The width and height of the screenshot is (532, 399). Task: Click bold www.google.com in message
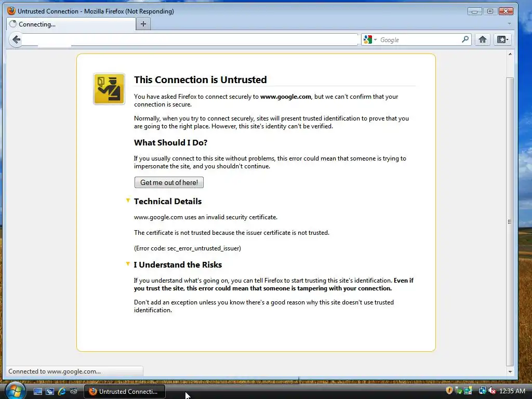(x=285, y=97)
